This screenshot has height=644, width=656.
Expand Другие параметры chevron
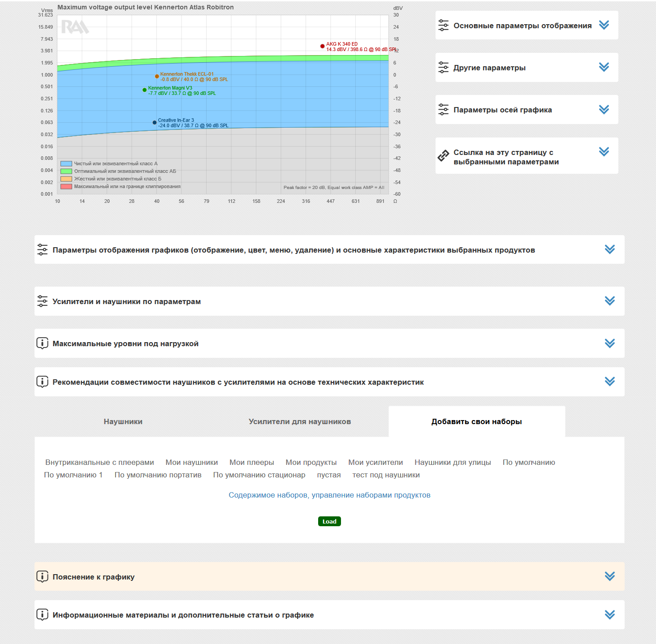pyautogui.click(x=604, y=67)
